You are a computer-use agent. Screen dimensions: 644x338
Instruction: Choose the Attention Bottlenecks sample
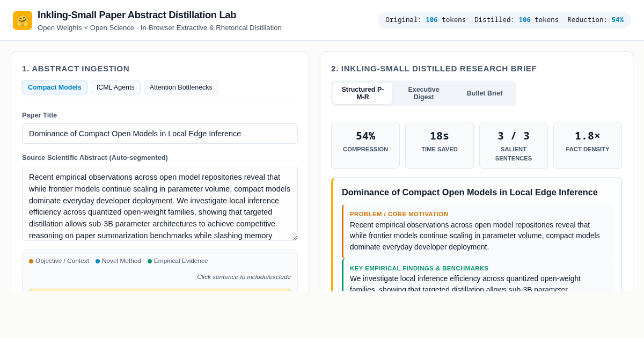click(x=181, y=87)
